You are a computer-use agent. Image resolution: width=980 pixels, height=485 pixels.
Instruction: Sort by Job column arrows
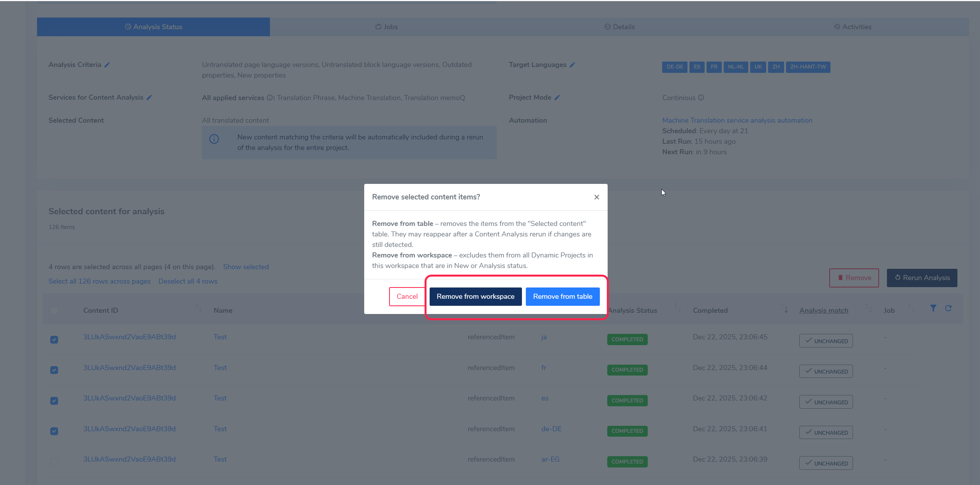tap(912, 308)
